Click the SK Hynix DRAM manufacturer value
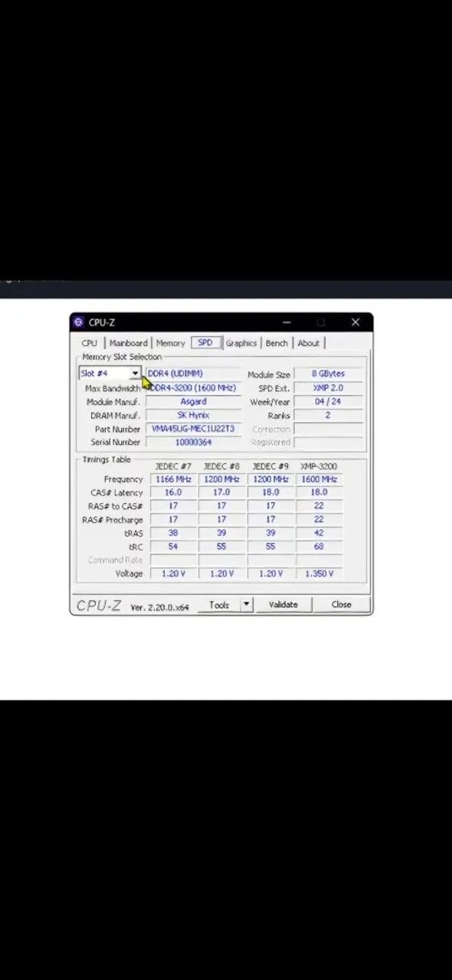 coord(194,415)
